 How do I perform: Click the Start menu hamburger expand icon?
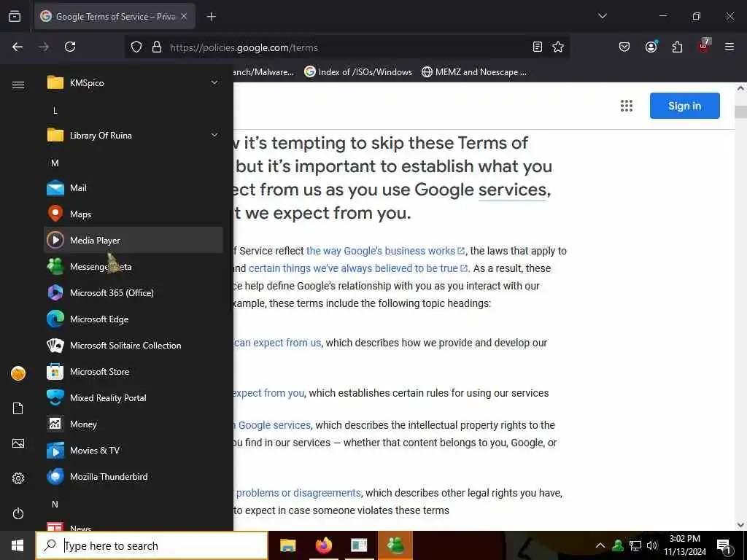coord(18,85)
